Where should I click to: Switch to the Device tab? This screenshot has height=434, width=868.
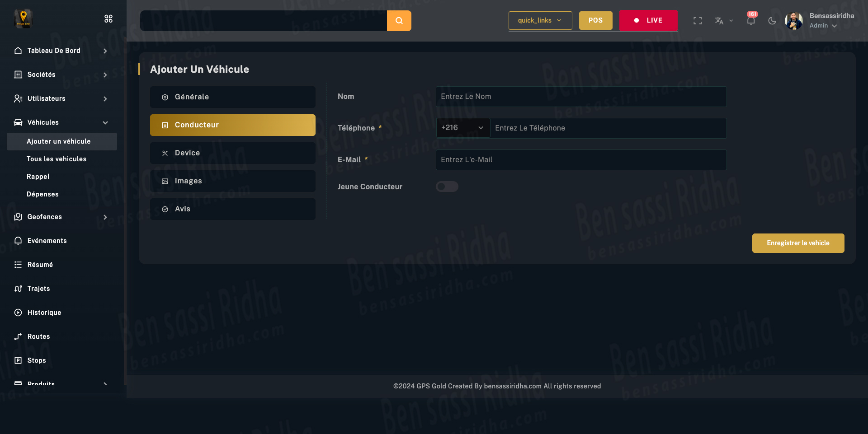(x=232, y=153)
